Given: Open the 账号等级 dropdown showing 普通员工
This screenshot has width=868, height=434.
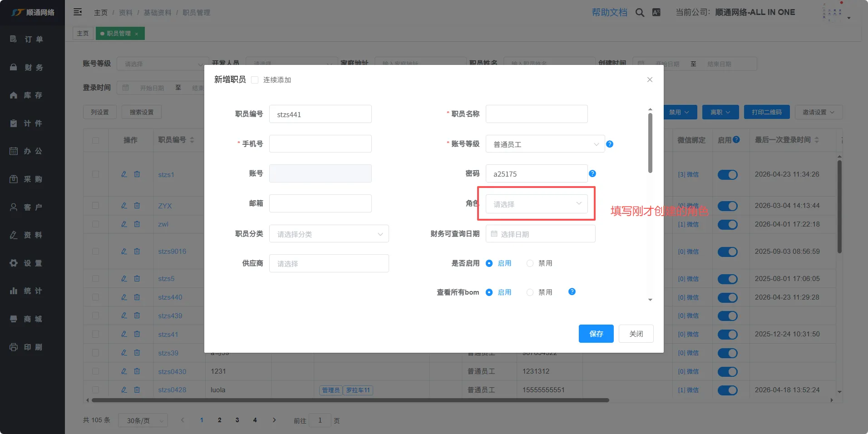Looking at the screenshot, I should [x=545, y=144].
